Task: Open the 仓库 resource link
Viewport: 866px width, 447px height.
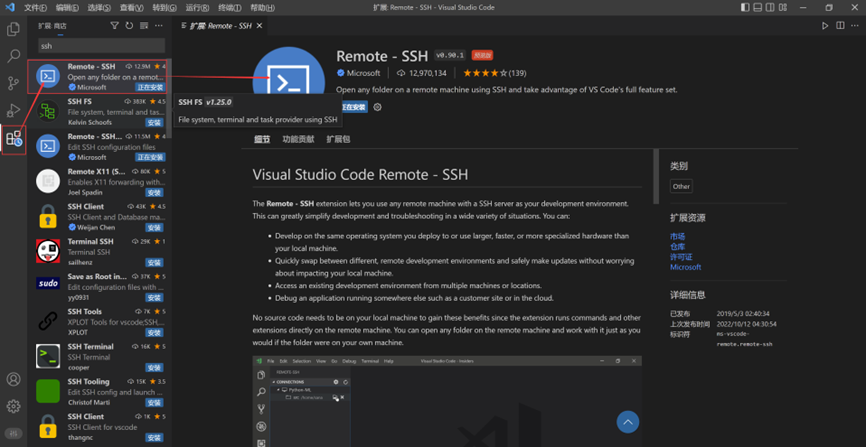Action: click(678, 246)
